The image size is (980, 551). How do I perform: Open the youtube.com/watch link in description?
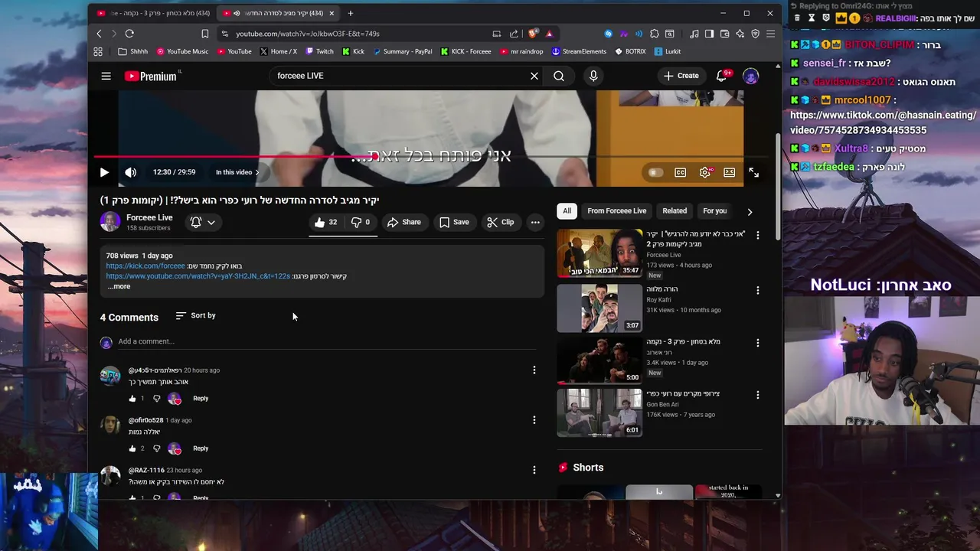(198, 275)
